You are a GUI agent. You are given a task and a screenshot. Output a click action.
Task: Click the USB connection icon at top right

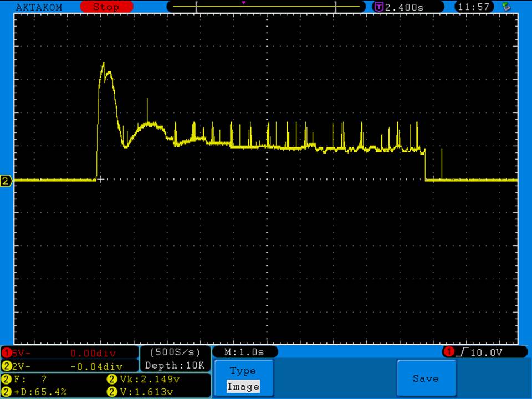505,7
